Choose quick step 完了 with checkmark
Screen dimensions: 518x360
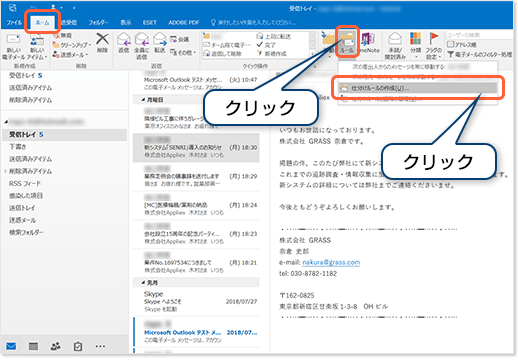click(266, 45)
